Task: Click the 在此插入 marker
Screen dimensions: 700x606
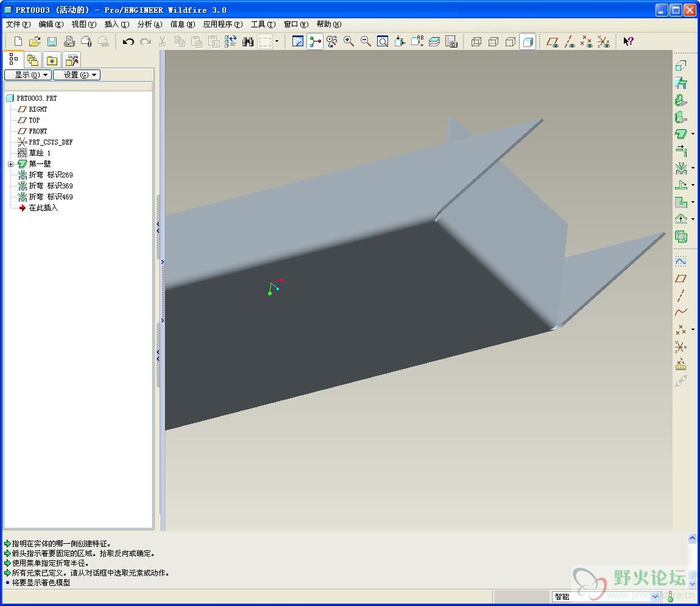Action: pyautogui.click(x=43, y=208)
